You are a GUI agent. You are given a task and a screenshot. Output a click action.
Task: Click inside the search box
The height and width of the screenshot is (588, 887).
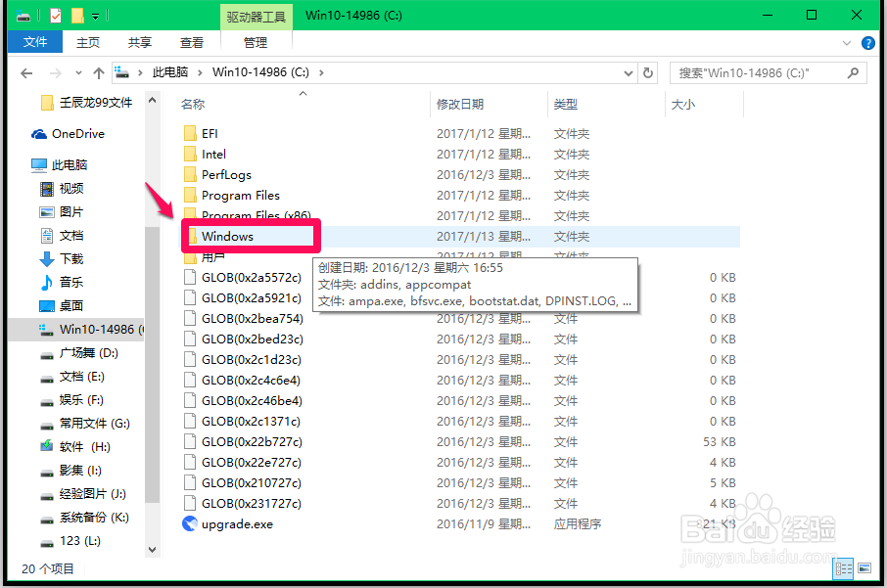click(x=764, y=72)
